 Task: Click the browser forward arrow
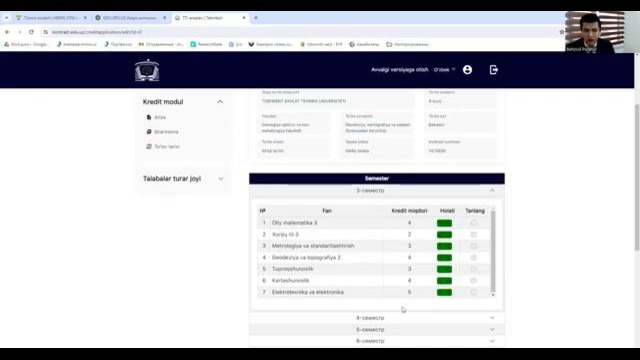click(x=19, y=32)
